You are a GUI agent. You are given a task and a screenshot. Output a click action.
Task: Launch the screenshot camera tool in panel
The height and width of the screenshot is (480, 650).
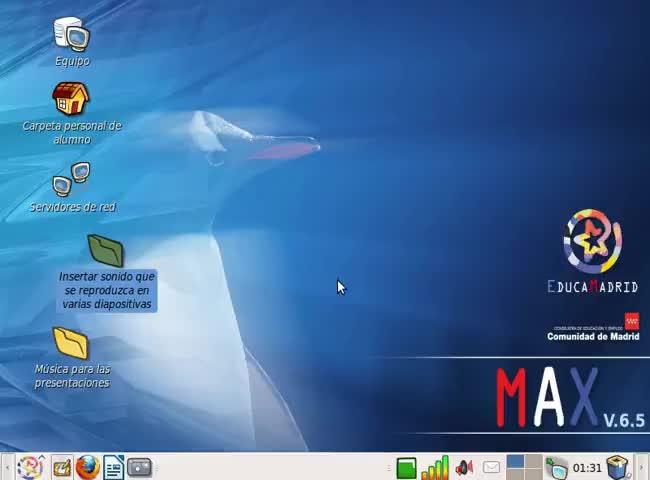coord(139,467)
